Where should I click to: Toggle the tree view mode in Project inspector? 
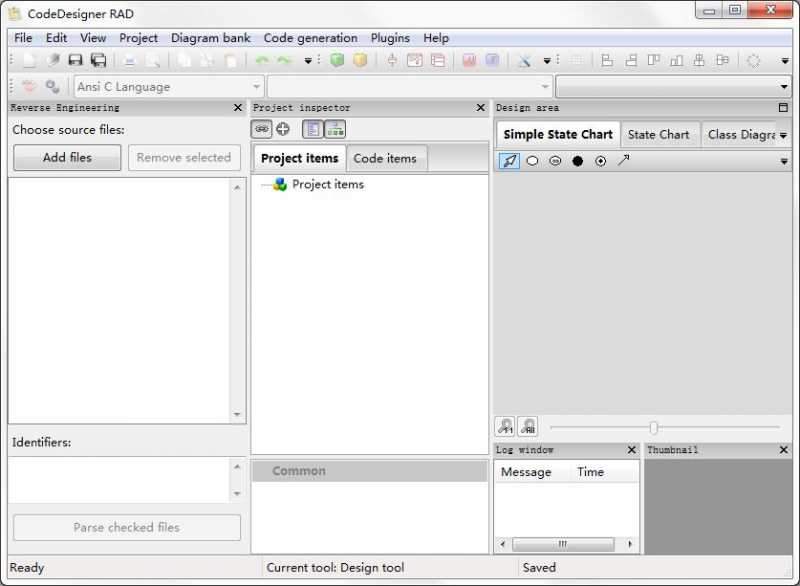point(313,128)
